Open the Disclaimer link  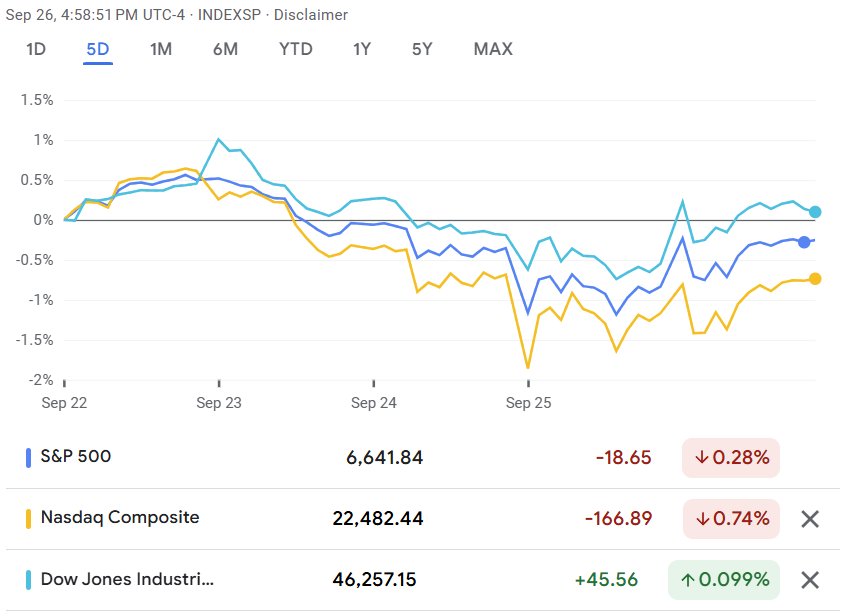click(312, 15)
